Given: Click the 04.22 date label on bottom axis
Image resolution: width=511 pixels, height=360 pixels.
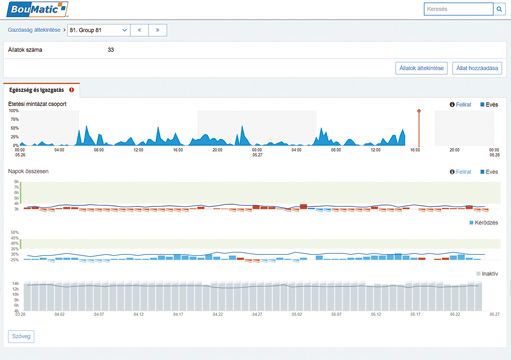Looking at the screenshot, I should [x=218, y=314].
